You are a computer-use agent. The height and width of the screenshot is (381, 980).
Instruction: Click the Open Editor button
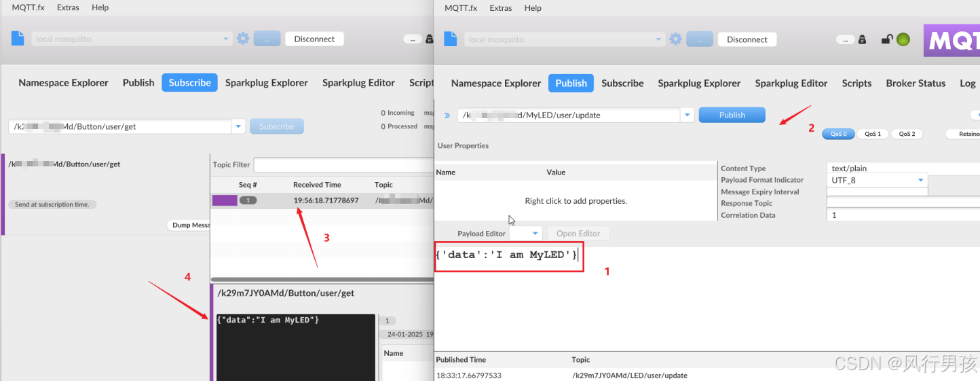pyautogui.click(x=578, y=233)
